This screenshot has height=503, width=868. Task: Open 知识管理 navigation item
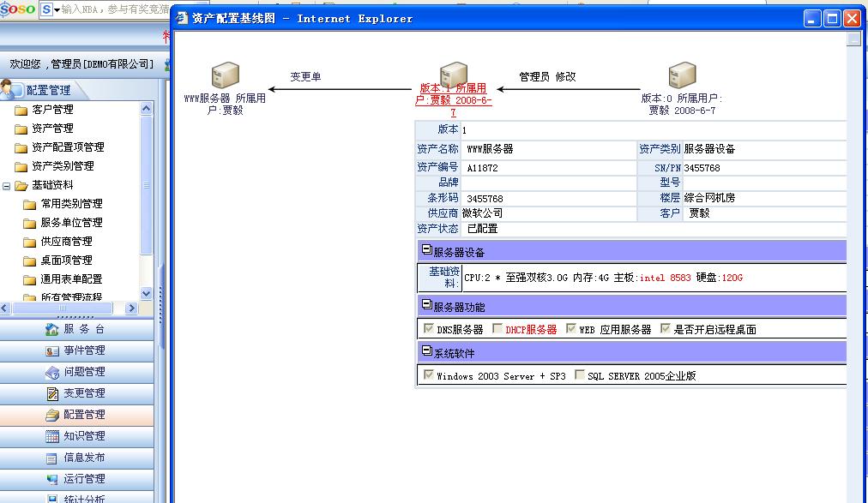76,437
